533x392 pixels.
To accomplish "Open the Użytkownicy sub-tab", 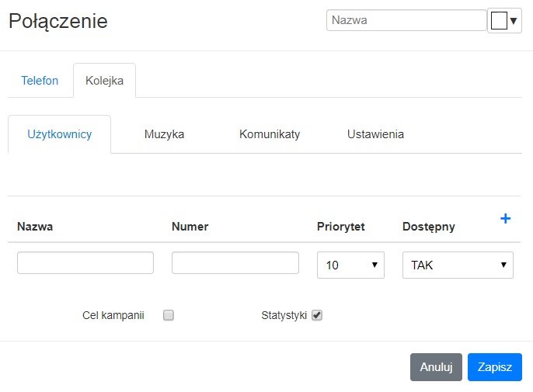I will [x=60, y=134].
